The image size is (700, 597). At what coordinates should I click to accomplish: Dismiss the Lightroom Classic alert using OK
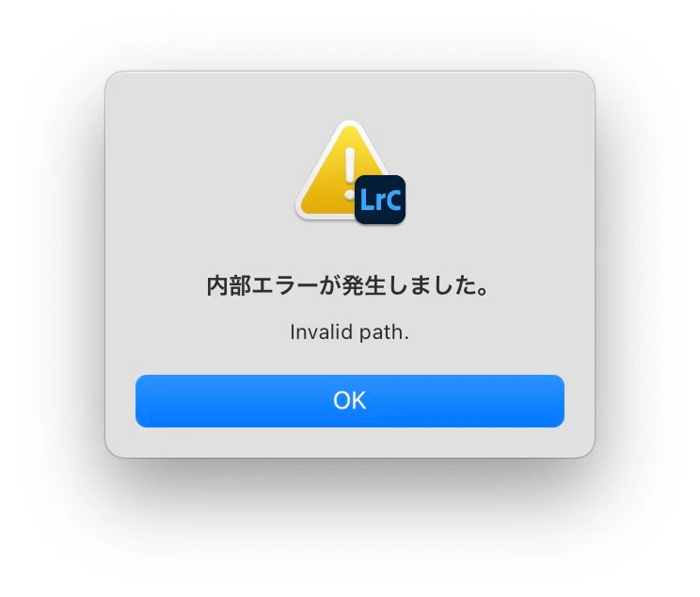tap(350, 401)
